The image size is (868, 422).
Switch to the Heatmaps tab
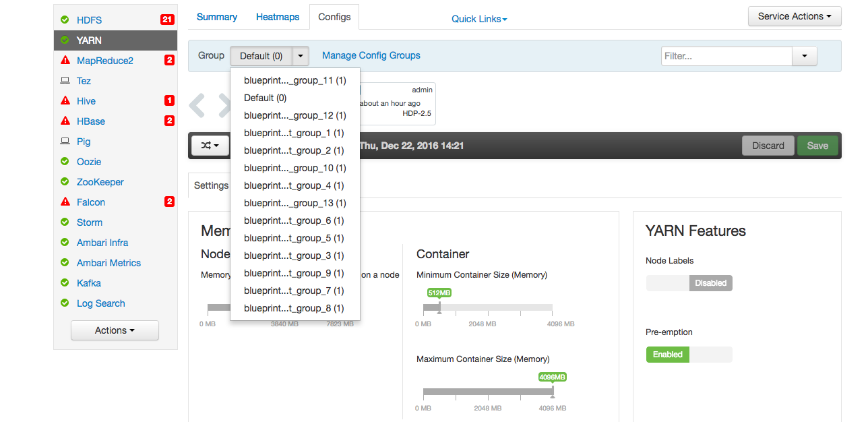[x=277, y=16]
